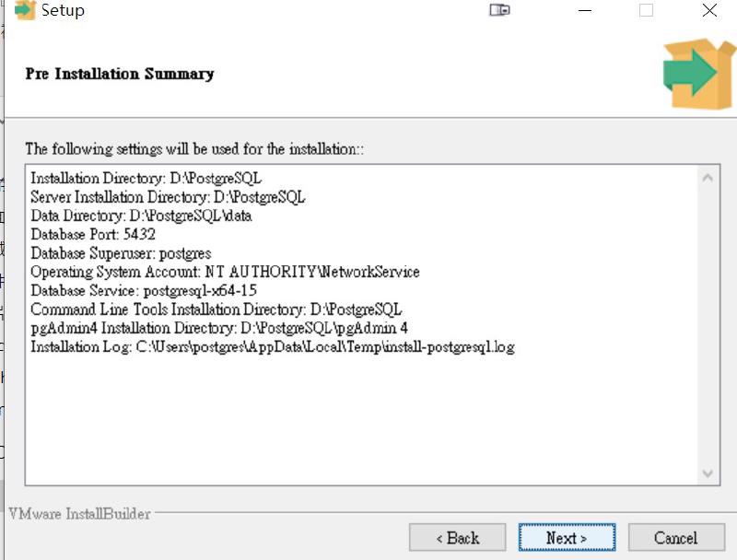This screenshot has width=737, height=560.
Task: Click the disabled maximize button
Action: coord(646,11)
